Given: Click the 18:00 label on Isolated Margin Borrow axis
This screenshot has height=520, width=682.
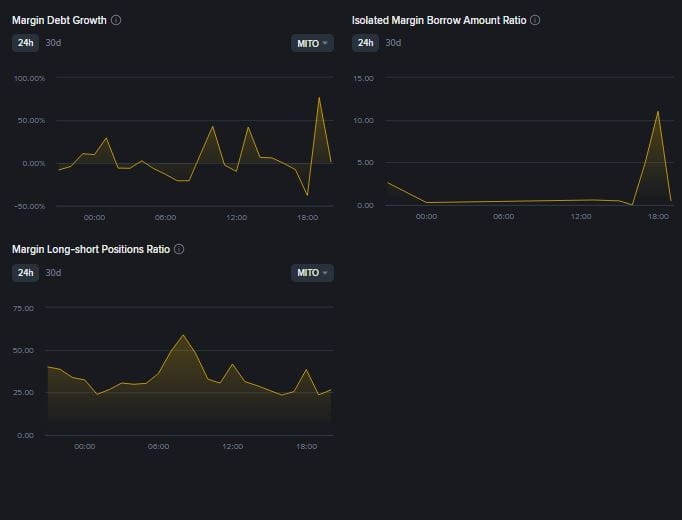Looking at the screenshot, I should point(658,217).
